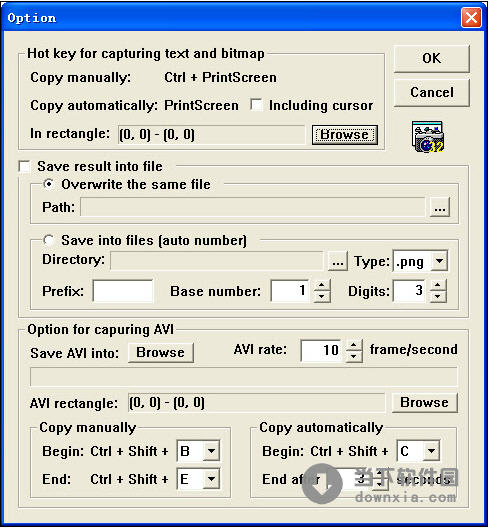This screenshot has width=489, height=528.
Task: Click the Ctrl + PrintScreen hotkey text
Action: pyautogui.click(x=221, y=78)
